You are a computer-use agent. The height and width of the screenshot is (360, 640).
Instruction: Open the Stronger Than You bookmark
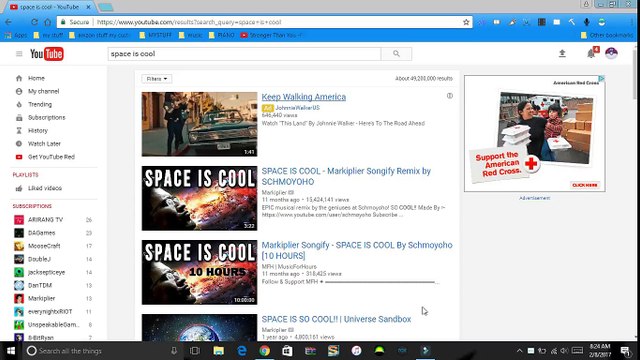coord(272,35)
